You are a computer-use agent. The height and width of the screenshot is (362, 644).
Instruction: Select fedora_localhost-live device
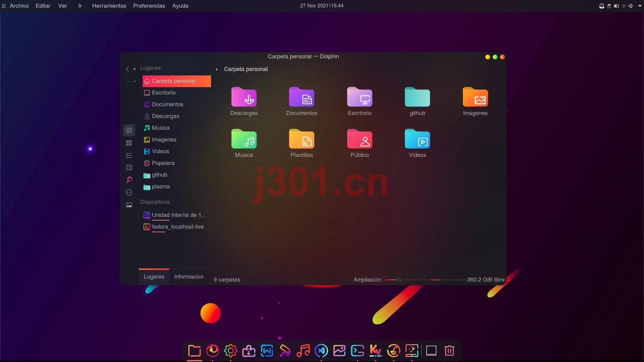click(177, 227)
